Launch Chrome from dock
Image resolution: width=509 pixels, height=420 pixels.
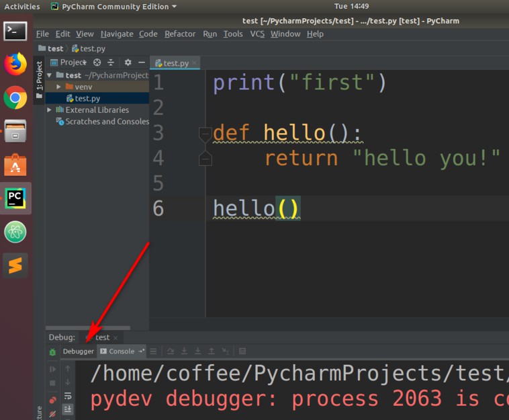click(x=15, y=97)
